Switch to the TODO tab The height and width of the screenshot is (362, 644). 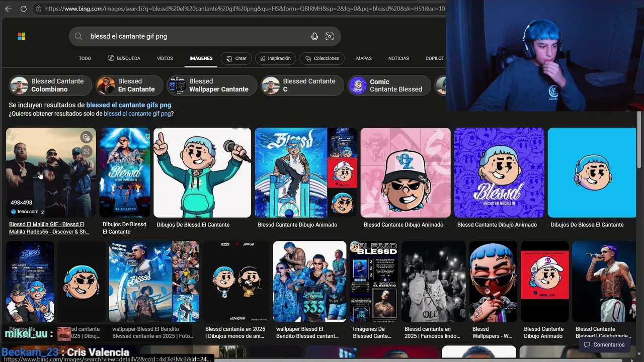coord(85,58)
